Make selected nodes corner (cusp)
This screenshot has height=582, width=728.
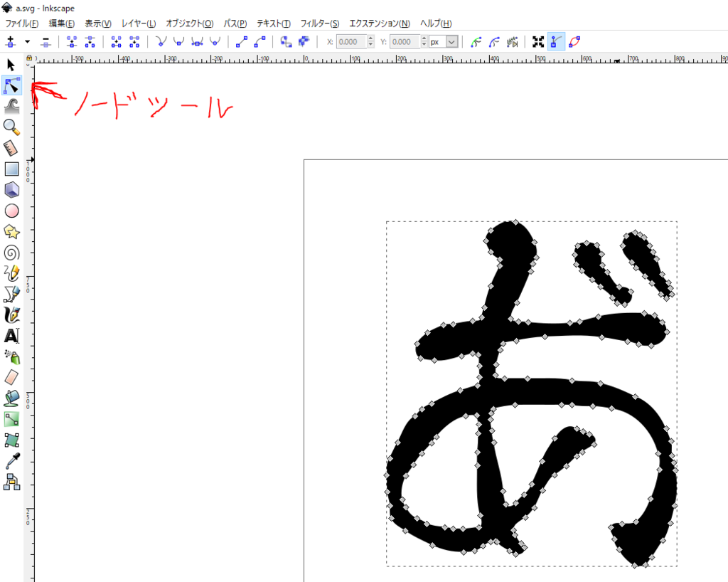click(161, 42)
